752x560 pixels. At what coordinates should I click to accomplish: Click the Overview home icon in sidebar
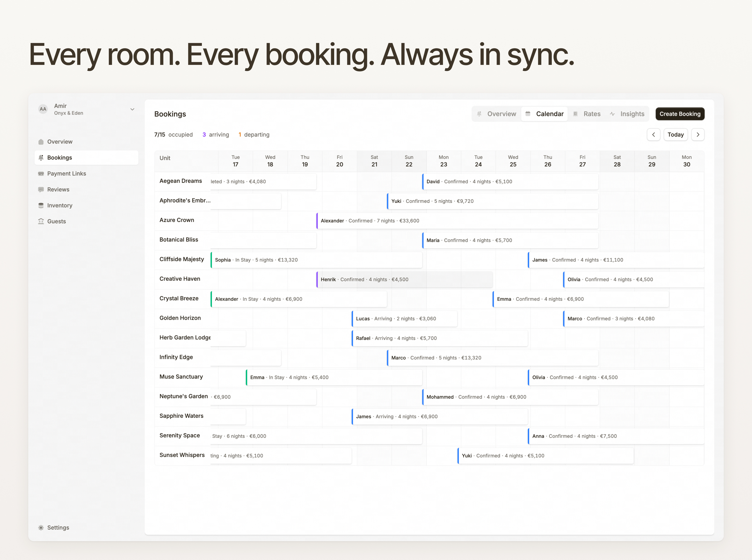click(x=41, y=142)
